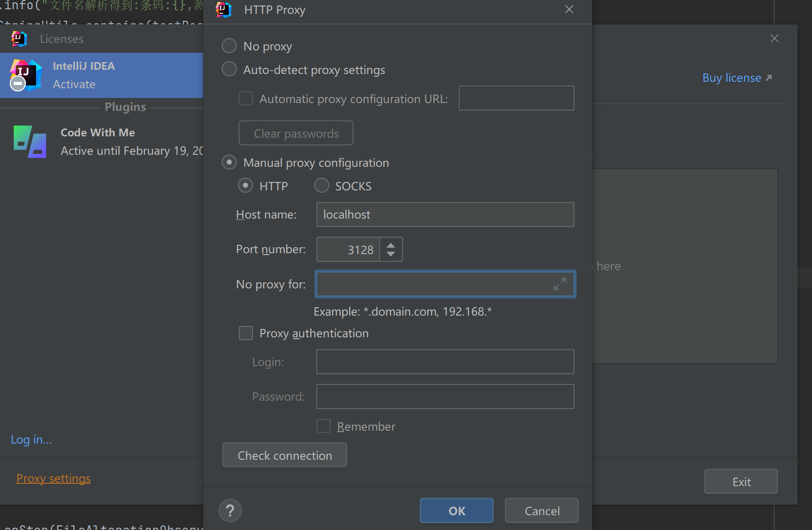This screenshot has width=812, height=530.
Task: Focus the Host name field
Action: (445, 214)
